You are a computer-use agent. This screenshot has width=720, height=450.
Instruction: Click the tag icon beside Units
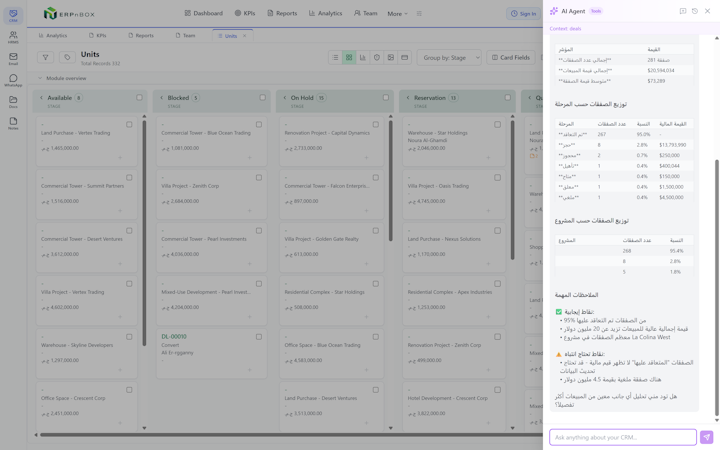tap(67, 57)
